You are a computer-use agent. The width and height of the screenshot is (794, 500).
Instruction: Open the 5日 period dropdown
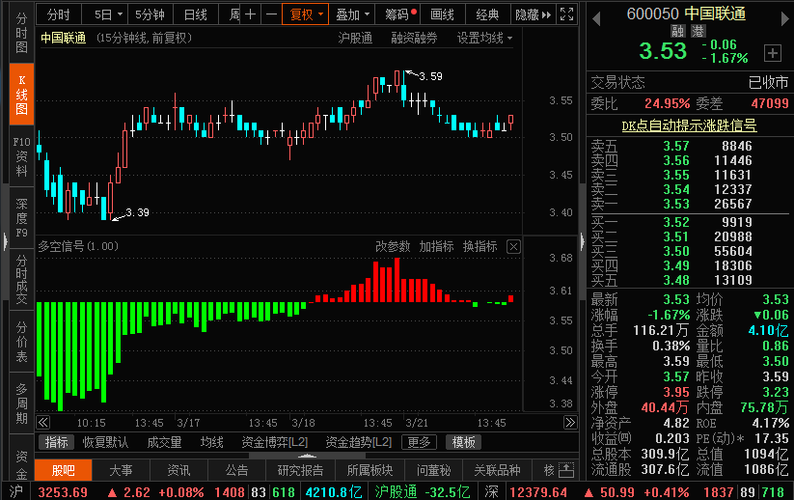tap(108, 15)
